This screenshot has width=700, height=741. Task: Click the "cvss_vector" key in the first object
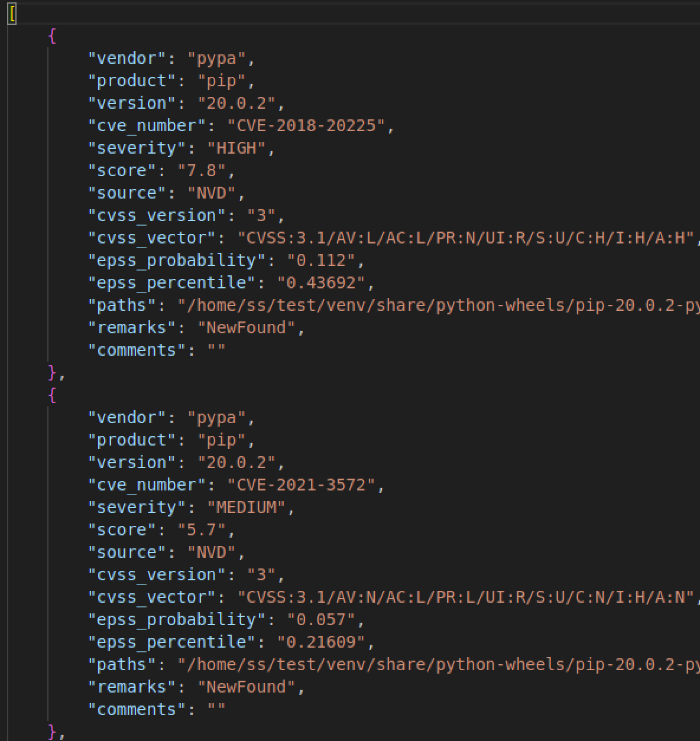(152, 238)
